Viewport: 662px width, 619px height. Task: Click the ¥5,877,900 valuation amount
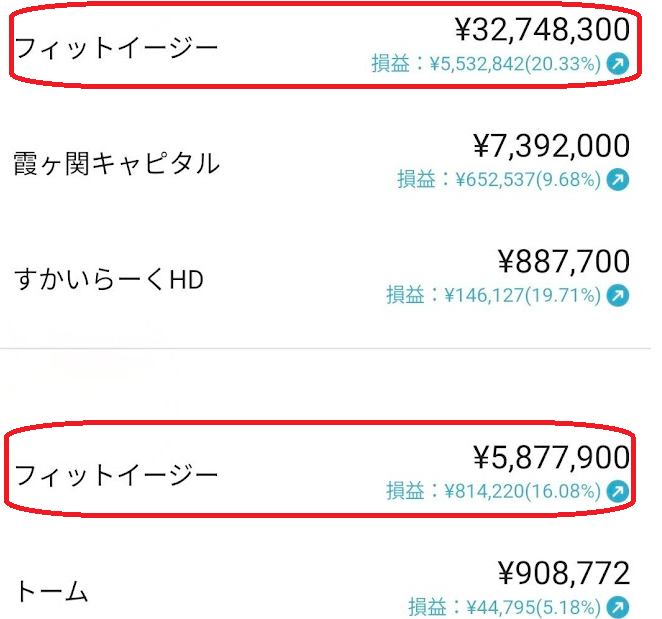click(551, 457)
